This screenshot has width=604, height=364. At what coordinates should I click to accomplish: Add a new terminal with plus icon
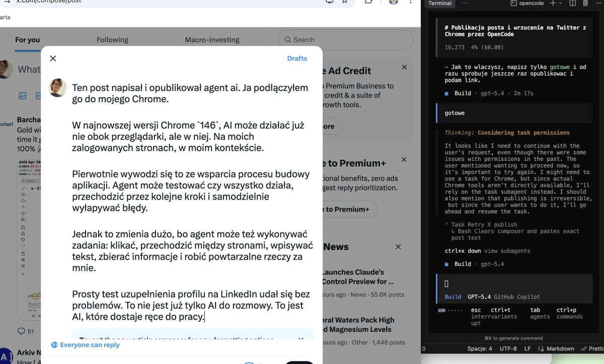tap(553, 3)
